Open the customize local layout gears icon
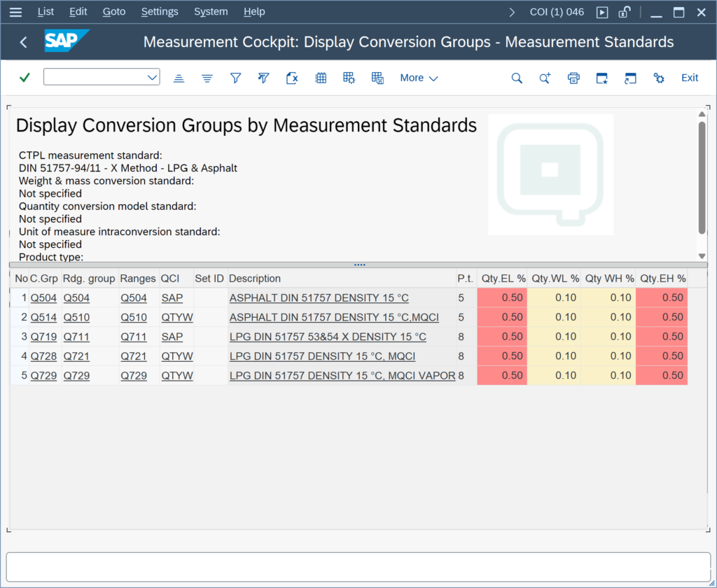This screenshot has width=717, height=588. tap(658, 78)
